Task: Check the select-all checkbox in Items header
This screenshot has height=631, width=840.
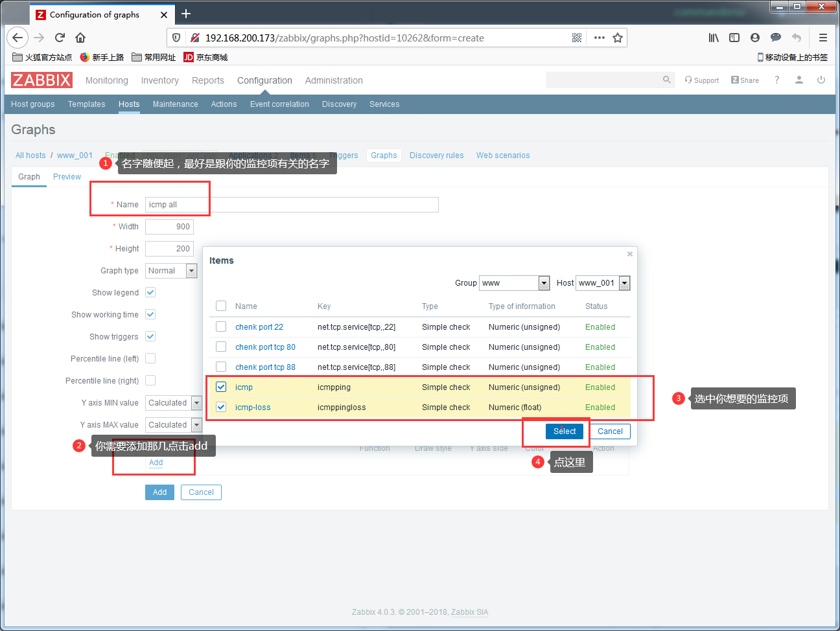Action: [221, 306]
